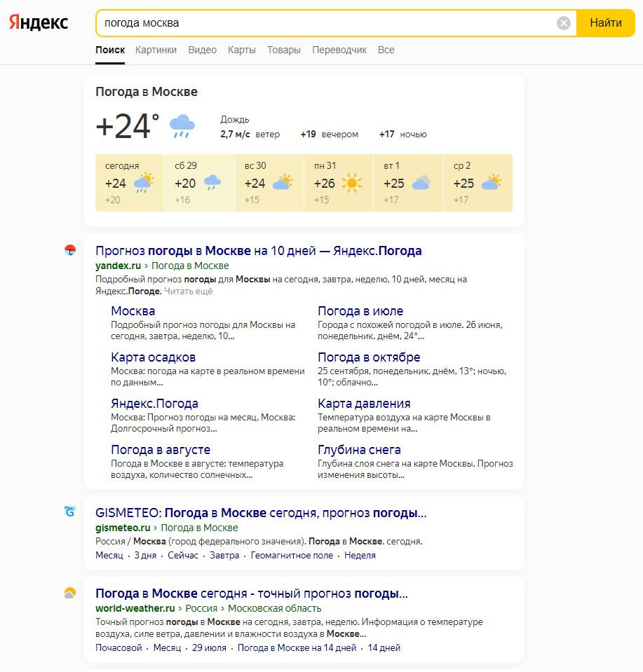Click the gismeteo.ru domain link
The height and width of the screenshot is (672, 643).
(123, 528)
